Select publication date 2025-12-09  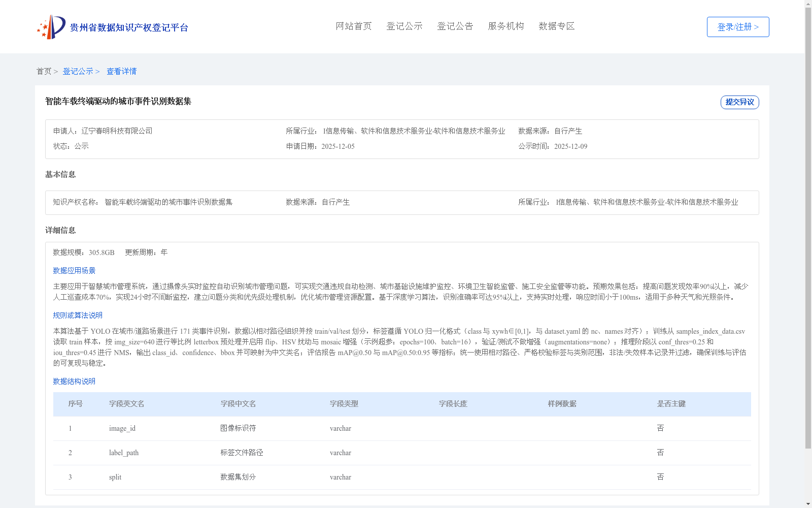571,146
